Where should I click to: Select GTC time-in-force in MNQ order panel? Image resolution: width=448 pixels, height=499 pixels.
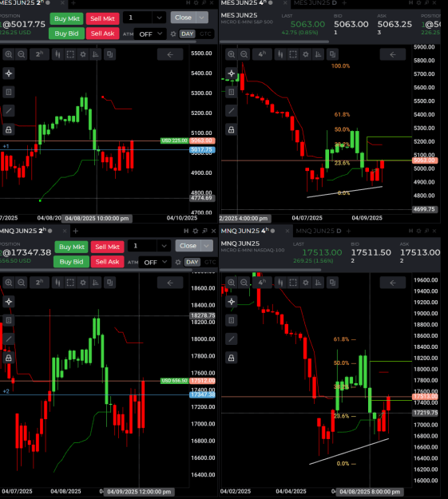[x=210, y=262]
